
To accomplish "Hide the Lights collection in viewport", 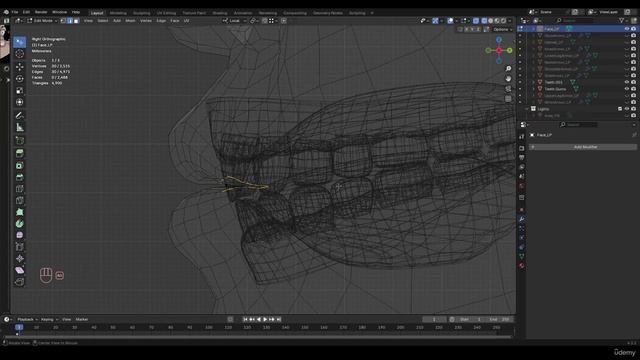I will [627, 109].
